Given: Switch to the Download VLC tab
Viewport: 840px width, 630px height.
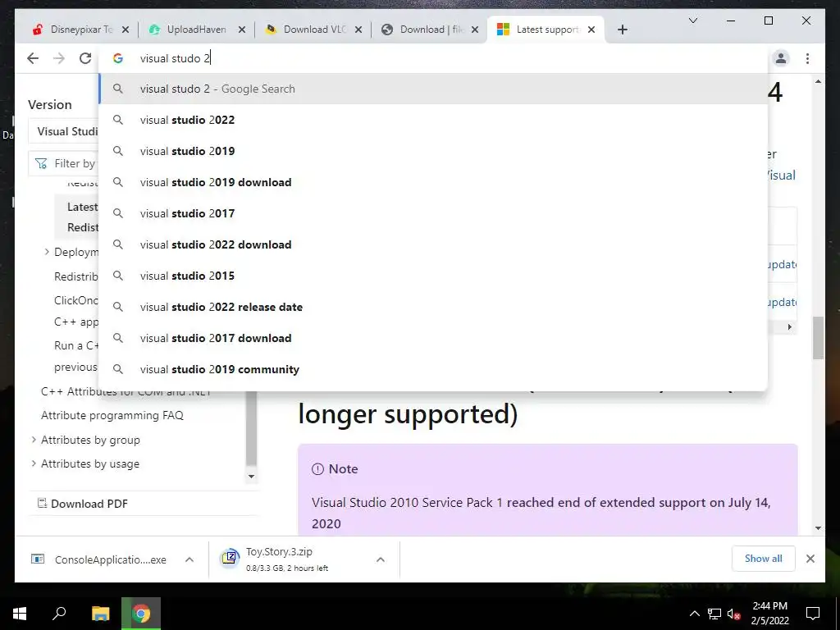Looking at the screenshot, I should click(313, 30).
